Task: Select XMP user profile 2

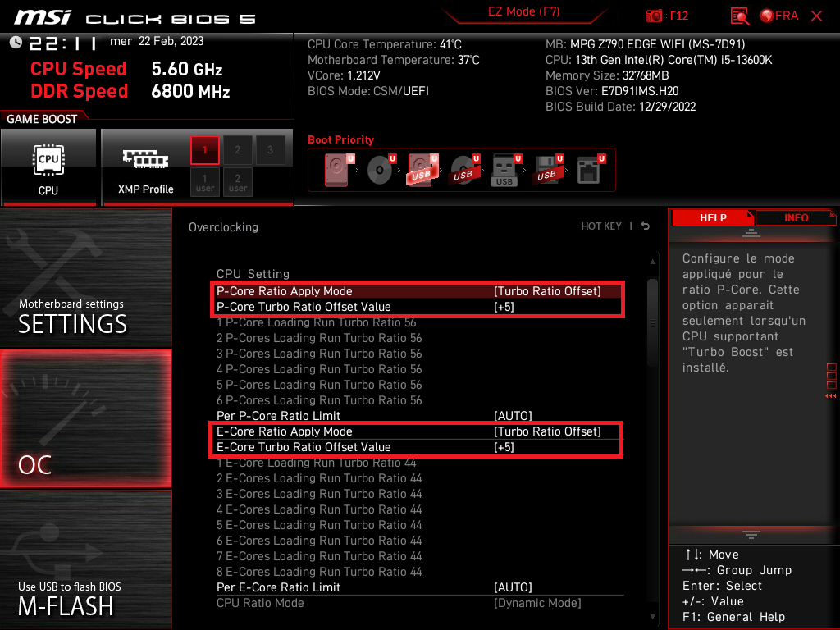Action: coord(237,182)
